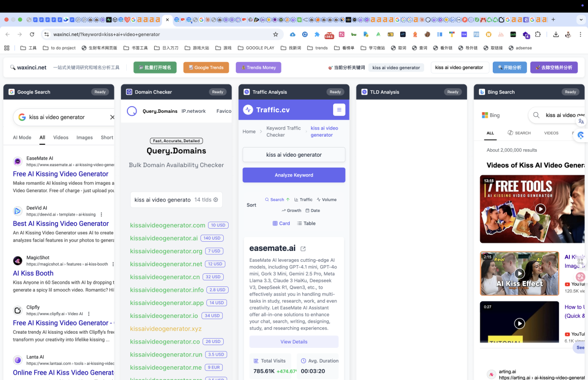Click Query.Domains circle logo
Image resolution: width=588 pixels, height=380 pixels.
pyautogui.click(x=132, y=111)
